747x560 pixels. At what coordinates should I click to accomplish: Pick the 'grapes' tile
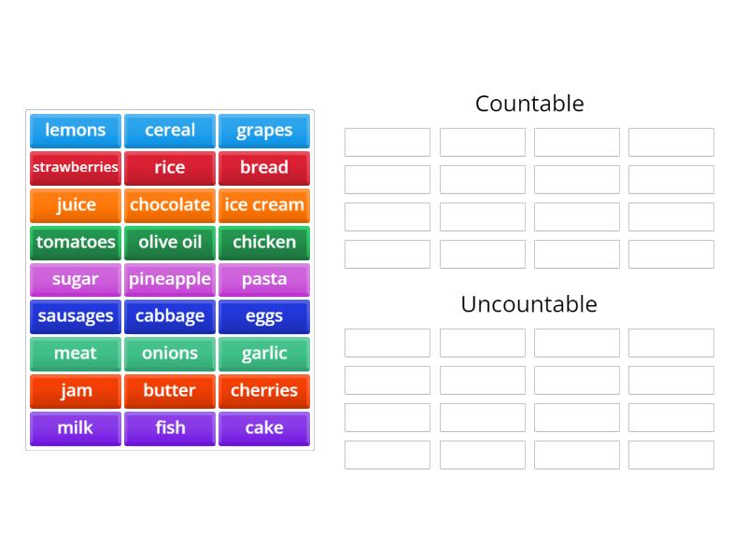pos(264,131)
